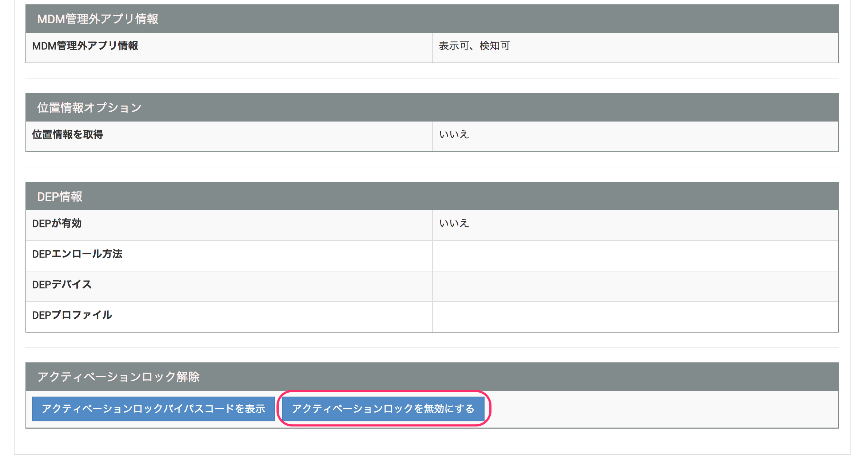This screenshot has height=465, width=868.
Task: Click the DEPデバイス row label
Action: (x=62, y=285)
